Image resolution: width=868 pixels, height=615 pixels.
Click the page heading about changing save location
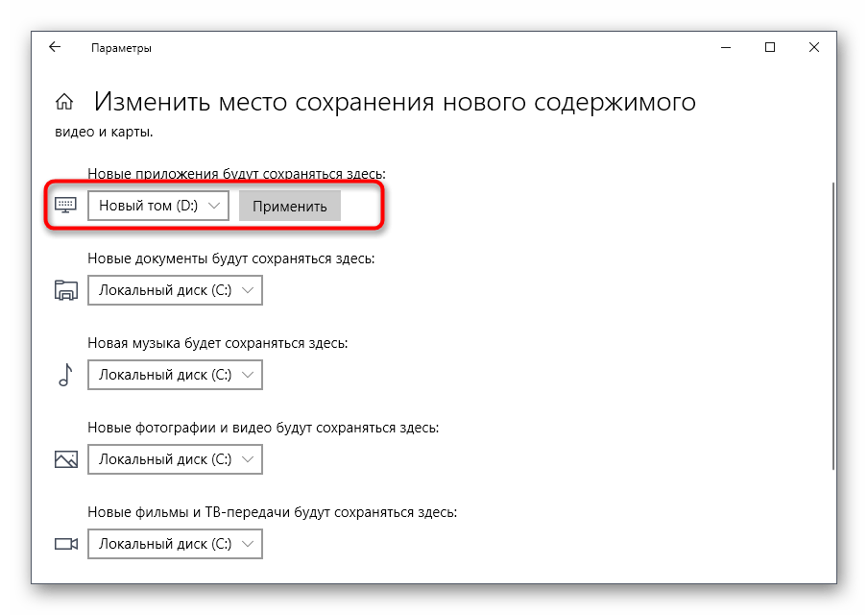click(x=394, y=103)
